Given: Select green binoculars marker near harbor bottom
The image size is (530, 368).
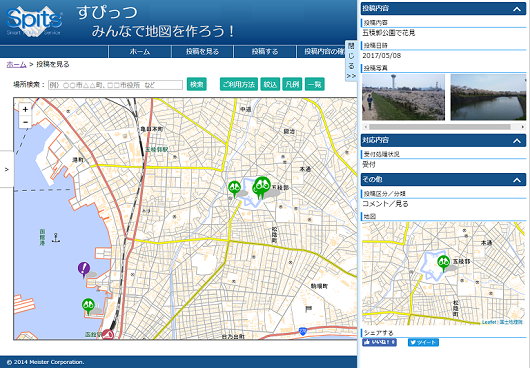Looking at the screenshot, I should 88,306.
